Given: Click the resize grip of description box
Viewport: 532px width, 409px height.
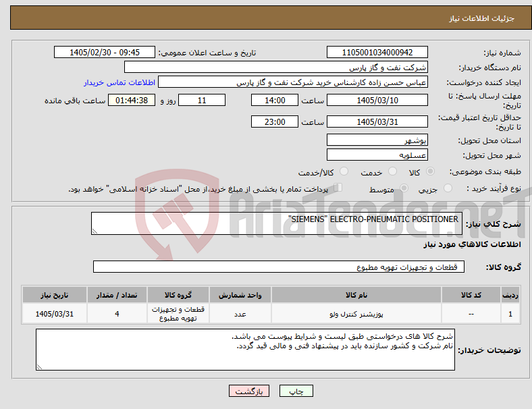Looking at the screenshot, I should tap(95, 231).
